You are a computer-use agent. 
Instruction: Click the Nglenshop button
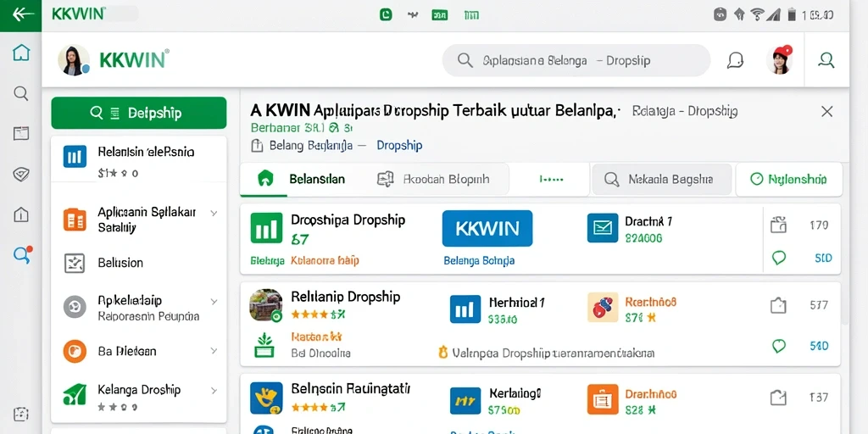pyautogui.click(x=789, y=180)
